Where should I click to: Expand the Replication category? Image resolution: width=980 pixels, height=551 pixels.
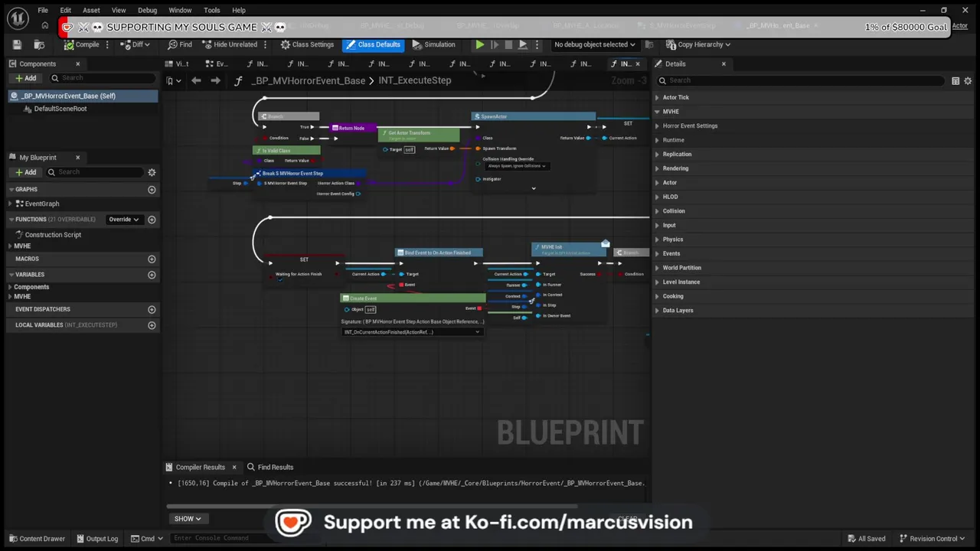click(x=657, y=154)
